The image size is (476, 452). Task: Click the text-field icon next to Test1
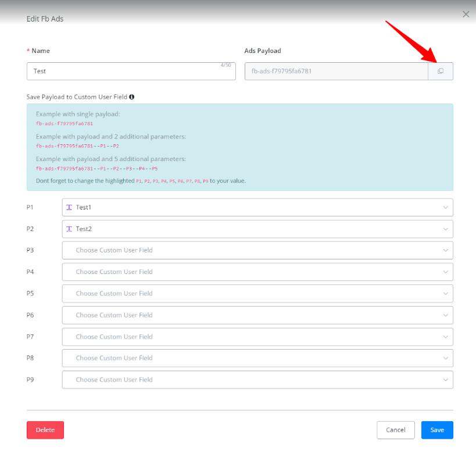pos(69,208)
